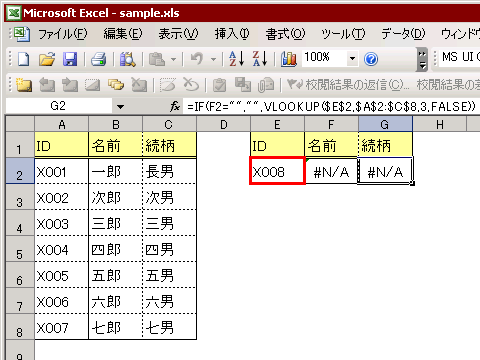
Task: Click the Undo arrow icon
Action: [x=197, y=59]
